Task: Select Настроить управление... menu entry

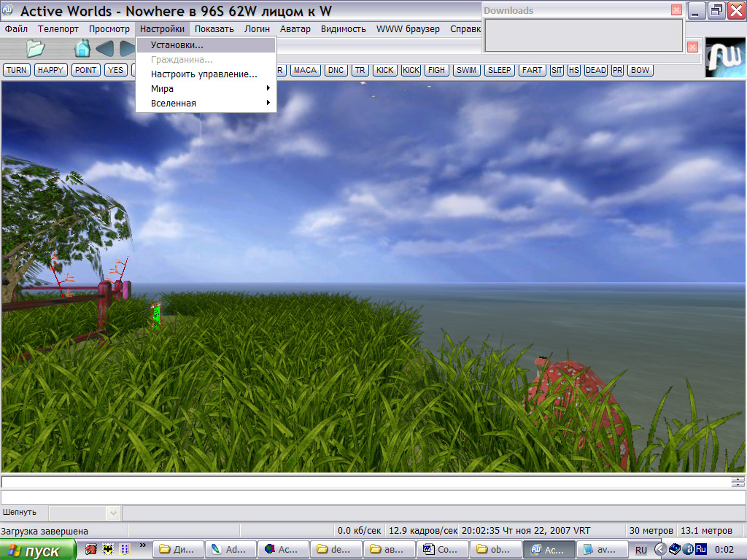Action: click(206, 74)
